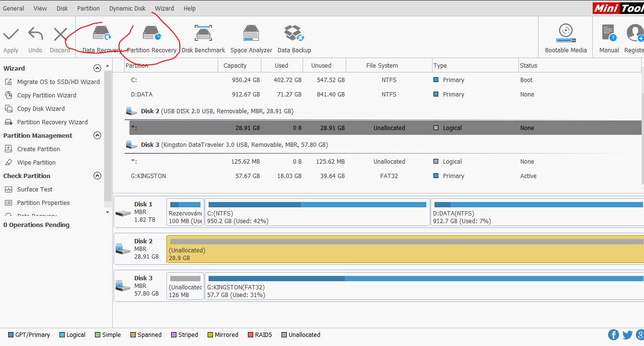Screen dimensions: 644x346
Task: Collapse the Check Partition section
Action: (97, 176)
